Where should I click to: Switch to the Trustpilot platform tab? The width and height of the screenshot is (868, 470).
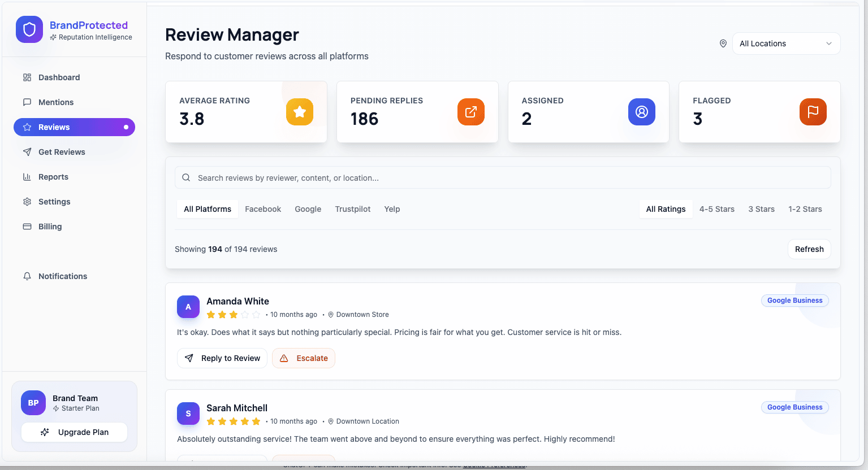[352, 209]
